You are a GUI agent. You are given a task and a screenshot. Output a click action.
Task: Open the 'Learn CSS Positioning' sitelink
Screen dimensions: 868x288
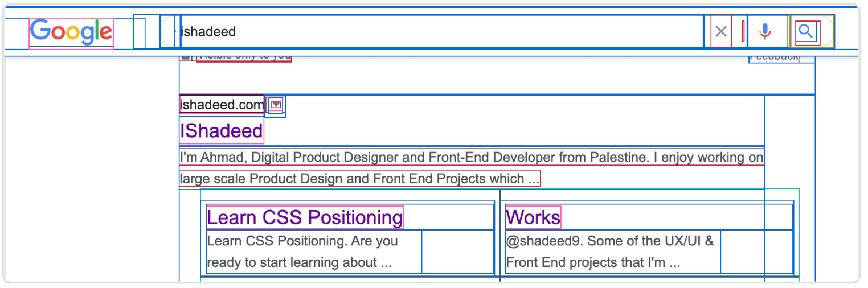click(305, 217)
